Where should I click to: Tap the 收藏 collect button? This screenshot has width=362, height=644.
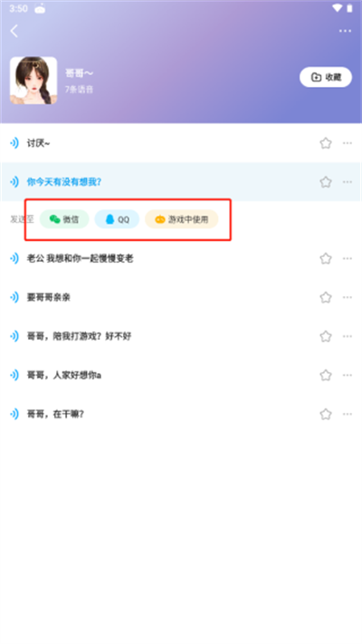(326, 77)
